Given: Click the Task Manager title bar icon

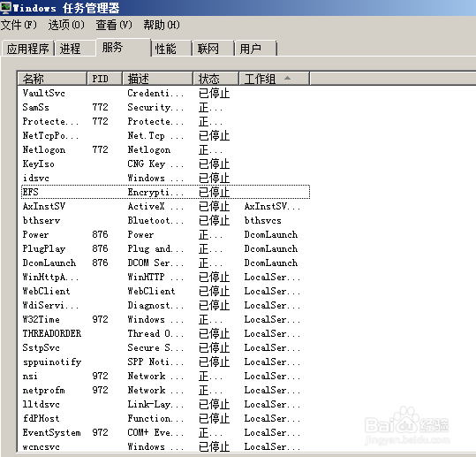Looking at the screenshot, I should pos(5,7).
